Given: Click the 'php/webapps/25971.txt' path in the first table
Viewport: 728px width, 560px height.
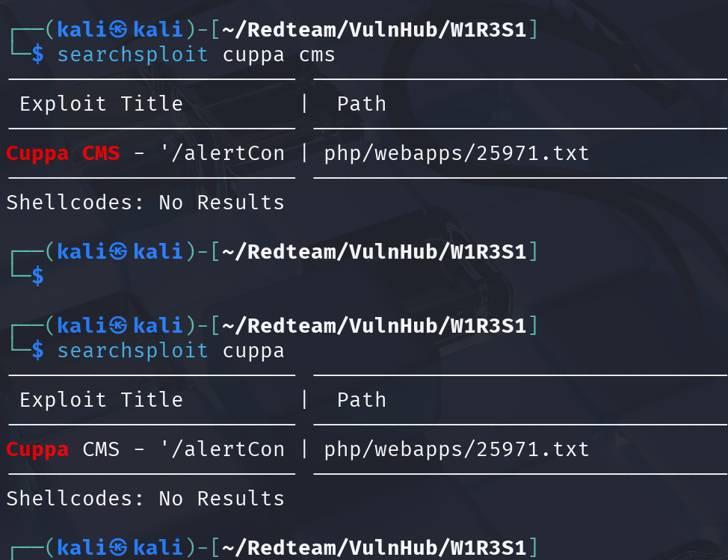Looking at the screenshot, I should coord(457,153).
